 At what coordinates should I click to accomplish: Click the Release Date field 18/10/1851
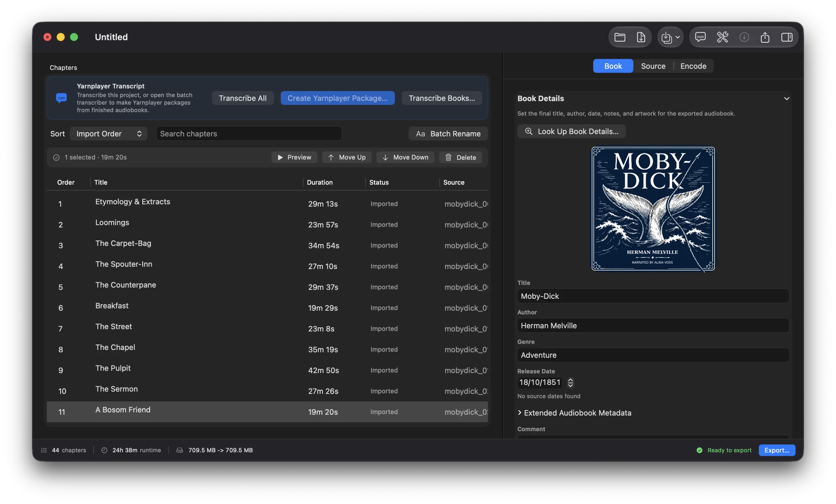click(540, 382)
